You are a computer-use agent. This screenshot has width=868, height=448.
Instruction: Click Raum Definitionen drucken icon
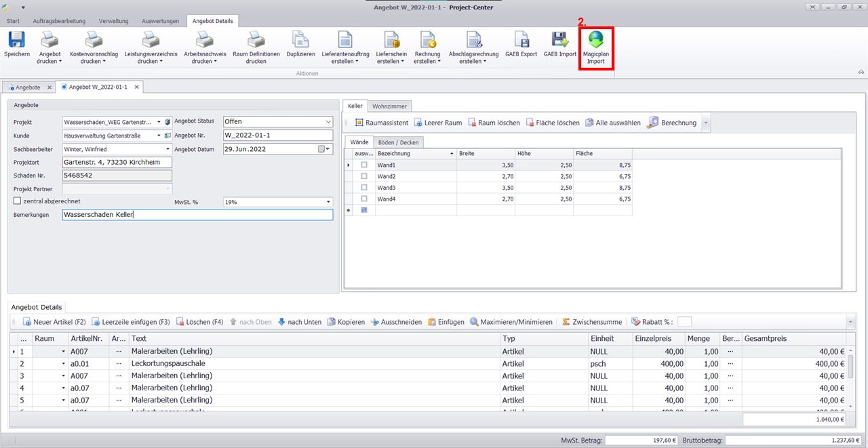coord(256,40)
